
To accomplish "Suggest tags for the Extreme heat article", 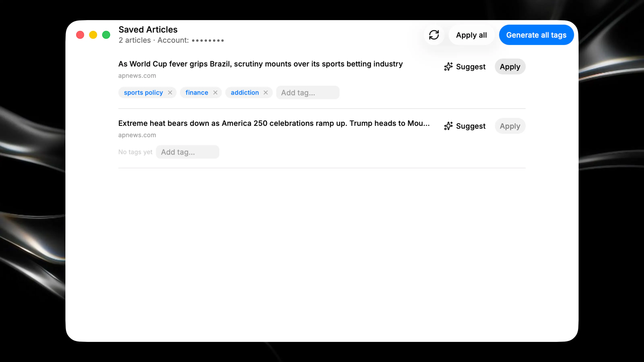I will pos(465,126).
